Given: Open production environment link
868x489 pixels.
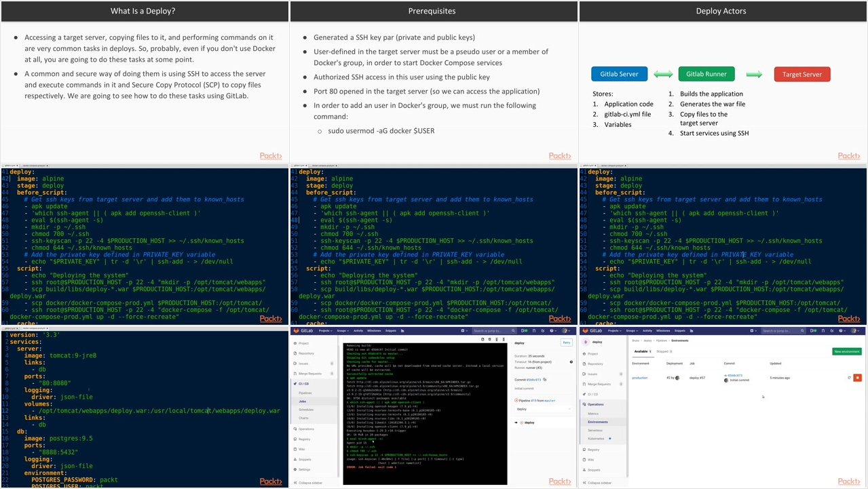Looking at the screenshot, I should pos(640,378).
